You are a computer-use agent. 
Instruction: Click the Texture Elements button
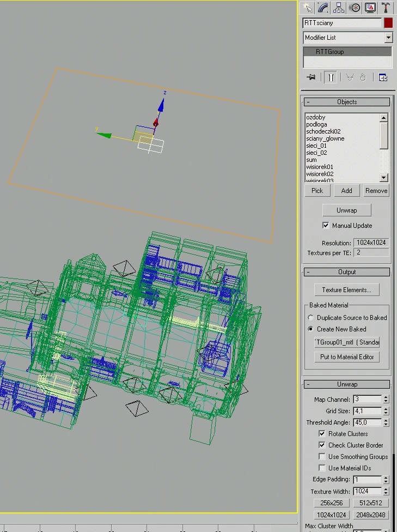point(346,290)
